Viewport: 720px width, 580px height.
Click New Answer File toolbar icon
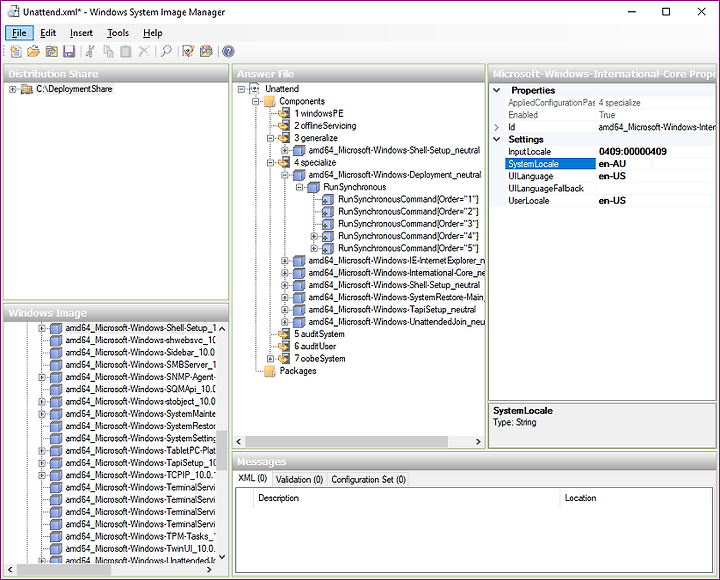[x=16, y=51]
